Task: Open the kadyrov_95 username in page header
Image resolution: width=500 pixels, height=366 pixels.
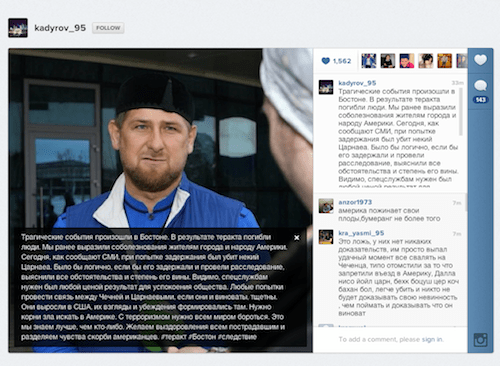Action: 60,28
